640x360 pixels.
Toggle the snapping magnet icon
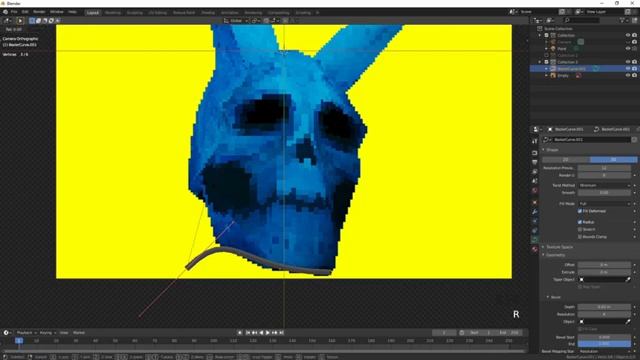(266, 20)
